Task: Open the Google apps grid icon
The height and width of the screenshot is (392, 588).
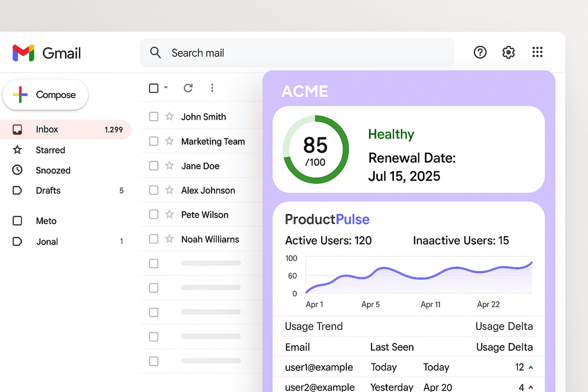Action: [x=537, y=52]
